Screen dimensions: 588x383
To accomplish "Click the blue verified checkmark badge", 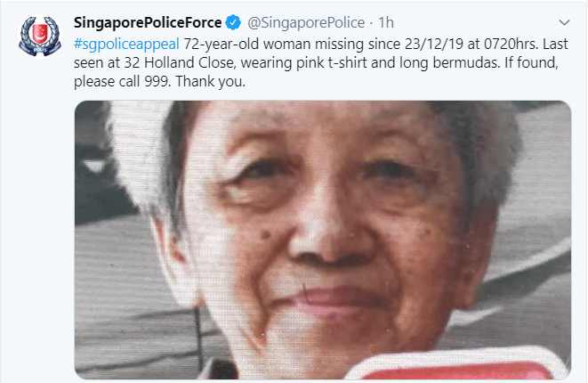I will pos(233,22).
